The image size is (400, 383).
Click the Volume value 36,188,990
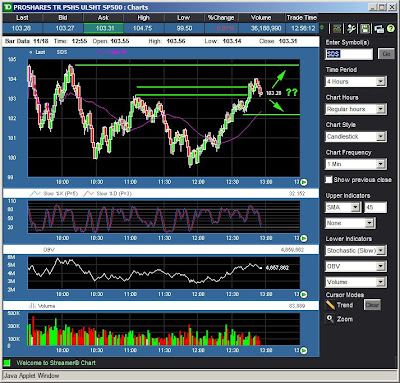pos(266,28)
